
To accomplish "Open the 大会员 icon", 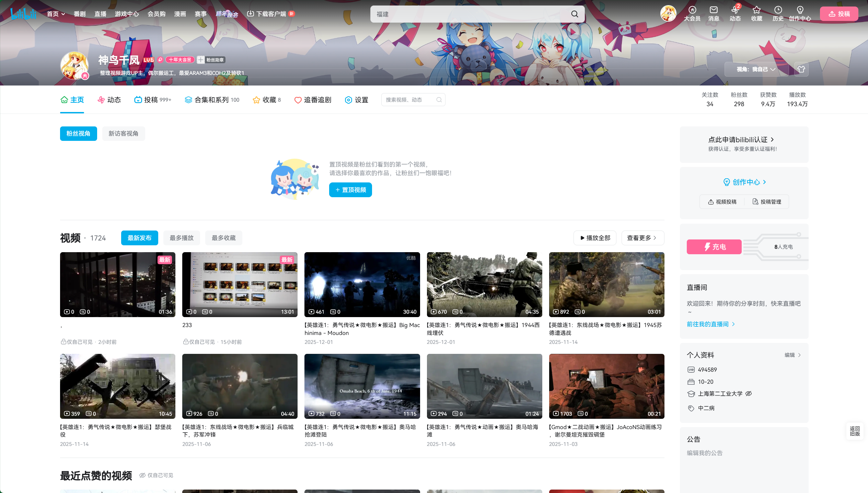I will pos(692,10).
